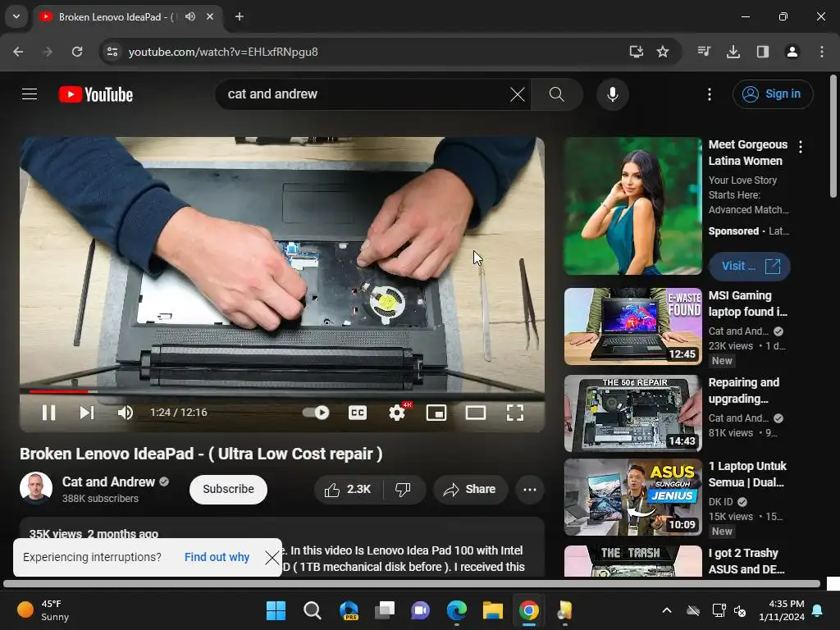Enter full screen mode
This screenshot has width=840, height=630.
[515, 413]
